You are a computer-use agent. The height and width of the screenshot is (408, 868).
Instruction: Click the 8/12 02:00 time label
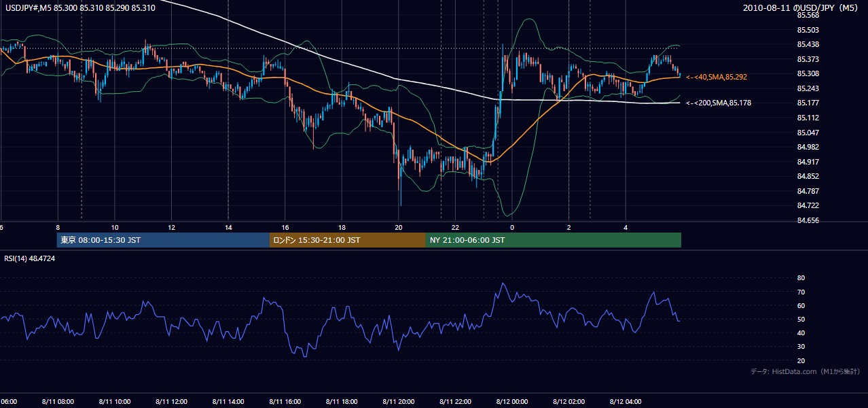(568, 402)
